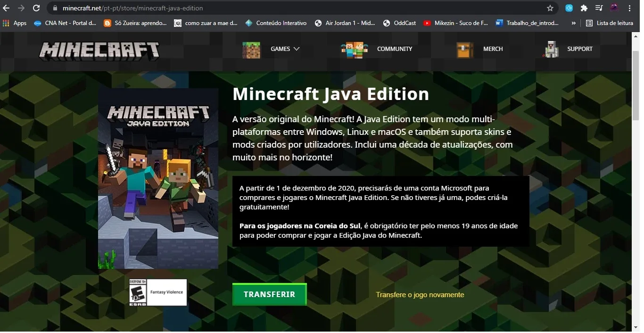View site info via the padlock icon
The height and width of the screenshot is (333, 644).
coord(55,8)
